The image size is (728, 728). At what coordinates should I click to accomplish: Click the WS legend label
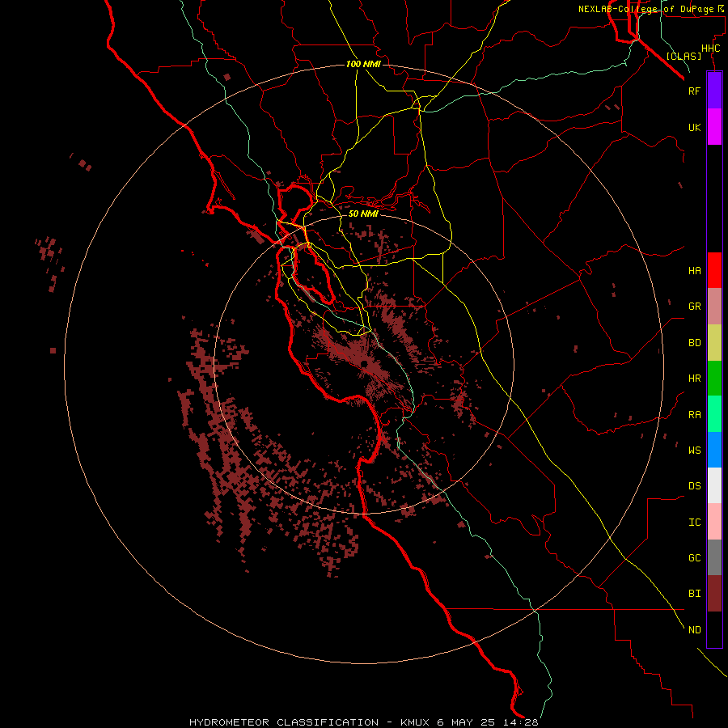pos(694,450)
